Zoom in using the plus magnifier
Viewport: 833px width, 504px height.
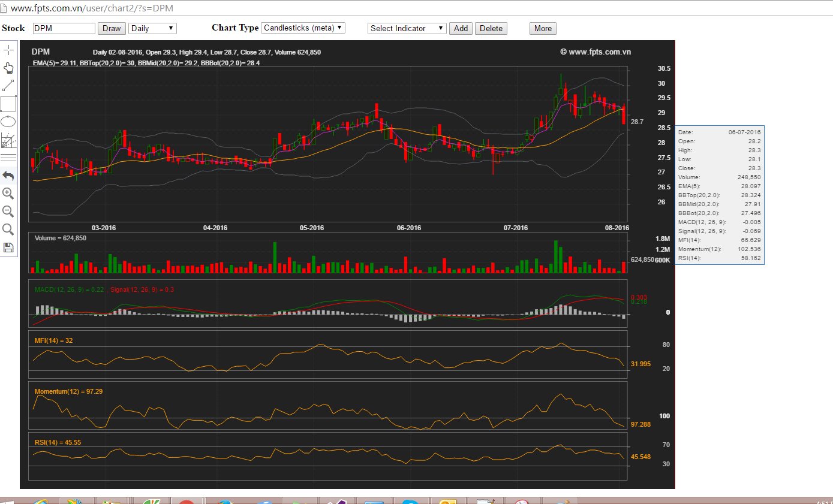point(8,193)
